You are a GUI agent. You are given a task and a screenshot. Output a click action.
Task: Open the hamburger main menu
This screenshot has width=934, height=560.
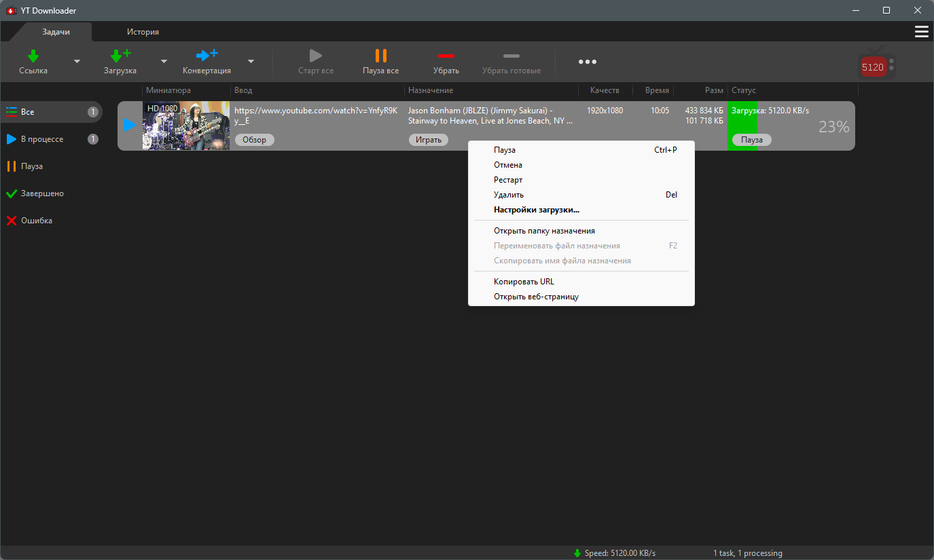(922, 32)
